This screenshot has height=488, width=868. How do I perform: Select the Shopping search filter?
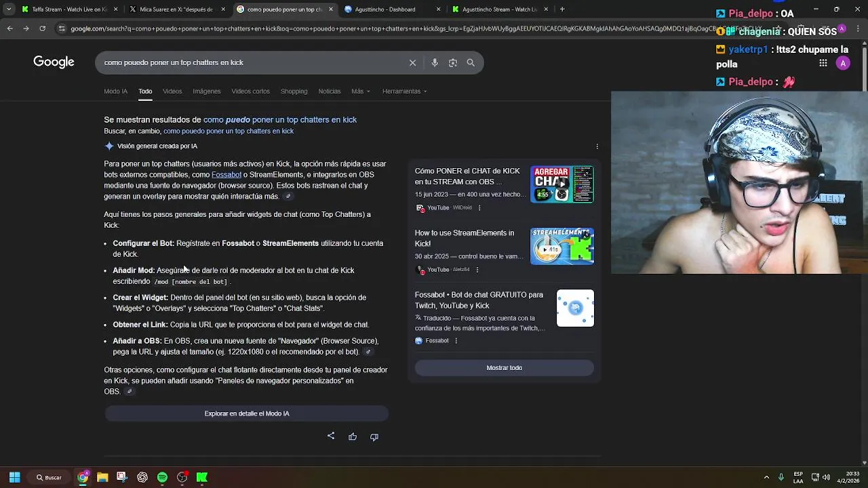[x=294, y=91]
